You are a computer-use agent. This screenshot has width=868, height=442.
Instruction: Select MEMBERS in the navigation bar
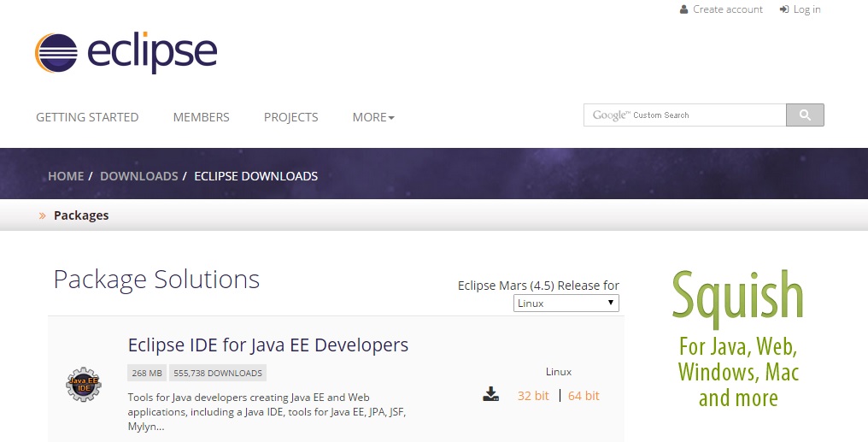[201, 117]
